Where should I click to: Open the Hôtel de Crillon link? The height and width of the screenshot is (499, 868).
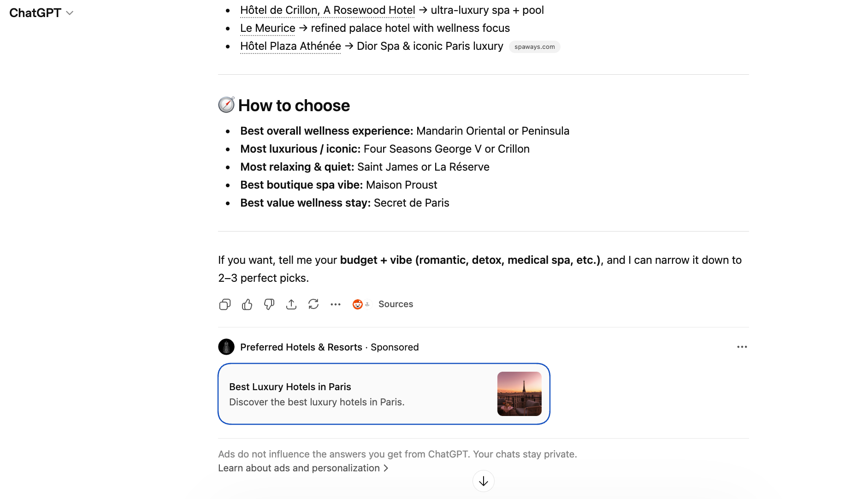tap(327, 10)
